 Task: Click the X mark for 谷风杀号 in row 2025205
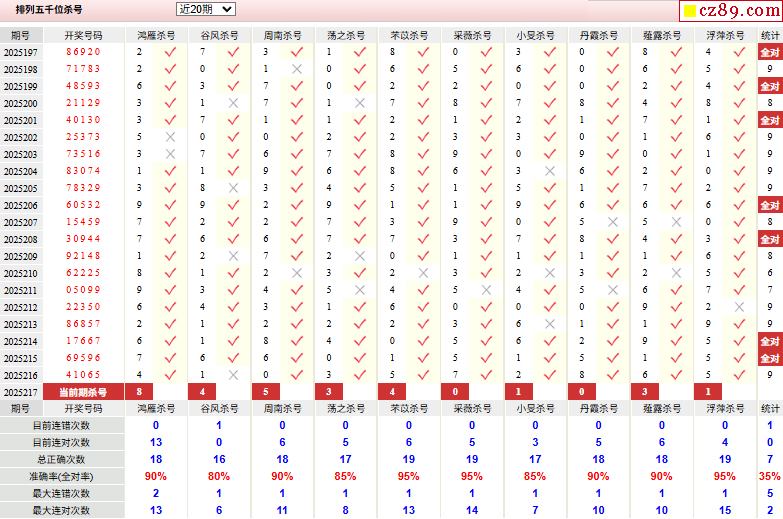click(233, 188)
